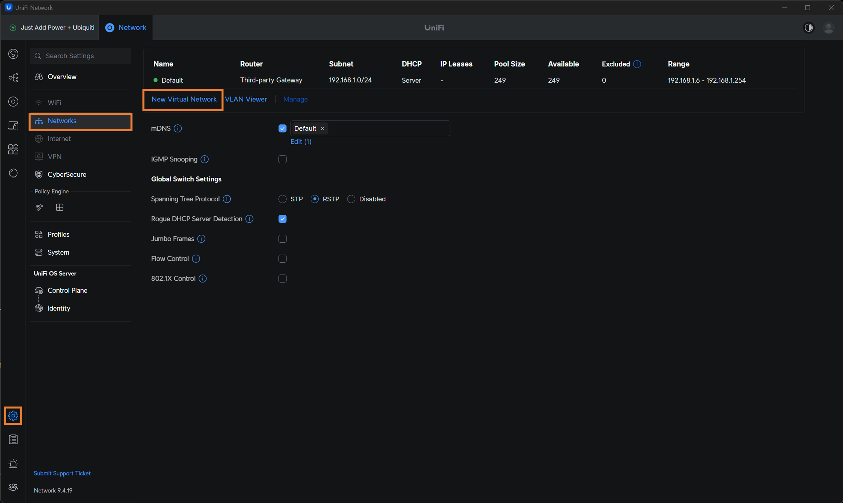Image resolution: width=844 pixels, height=504 pixels.
Task: Open the user account avatar icon
Action: tap(828, 28)
